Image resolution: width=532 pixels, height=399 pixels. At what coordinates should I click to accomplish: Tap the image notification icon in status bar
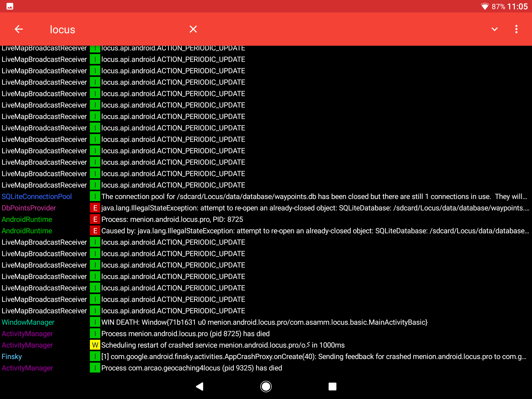click(10, 6)
